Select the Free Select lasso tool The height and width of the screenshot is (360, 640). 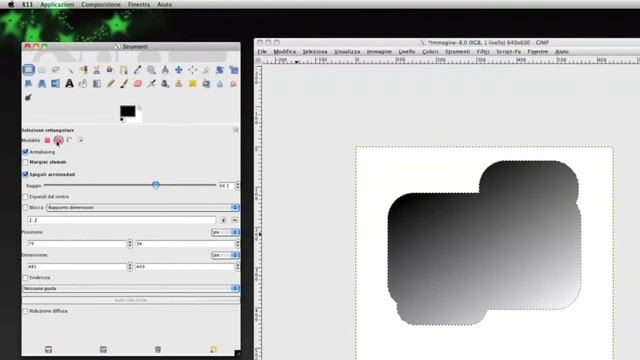tap(56, 70)
